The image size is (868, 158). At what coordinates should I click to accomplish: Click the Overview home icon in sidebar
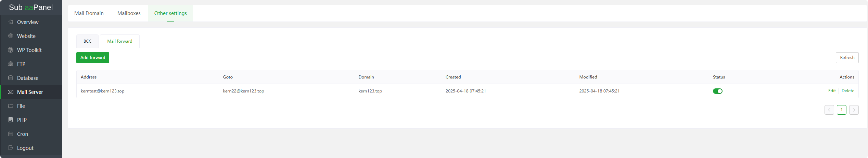(11, 22)
